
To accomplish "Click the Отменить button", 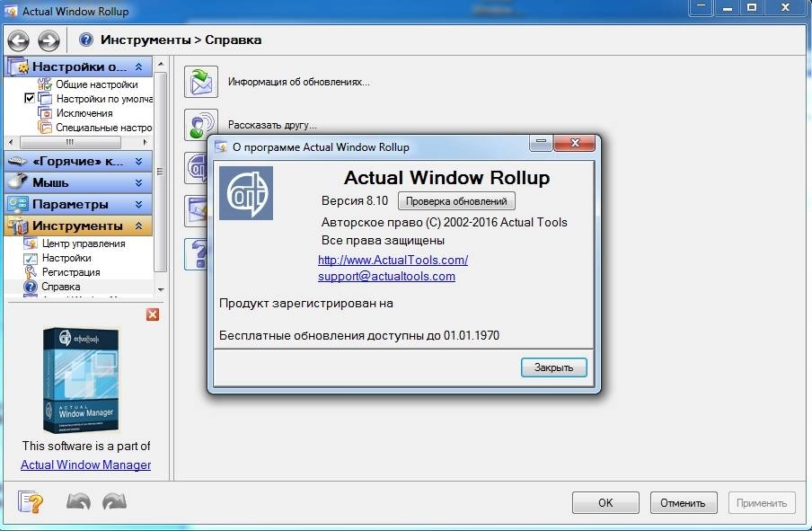I will point(684,502).
